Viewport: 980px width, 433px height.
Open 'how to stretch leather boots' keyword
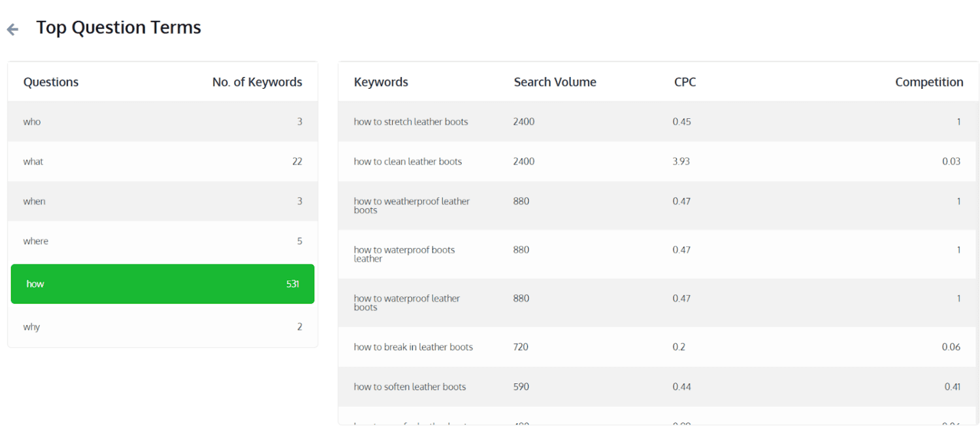tap(411, 121)
